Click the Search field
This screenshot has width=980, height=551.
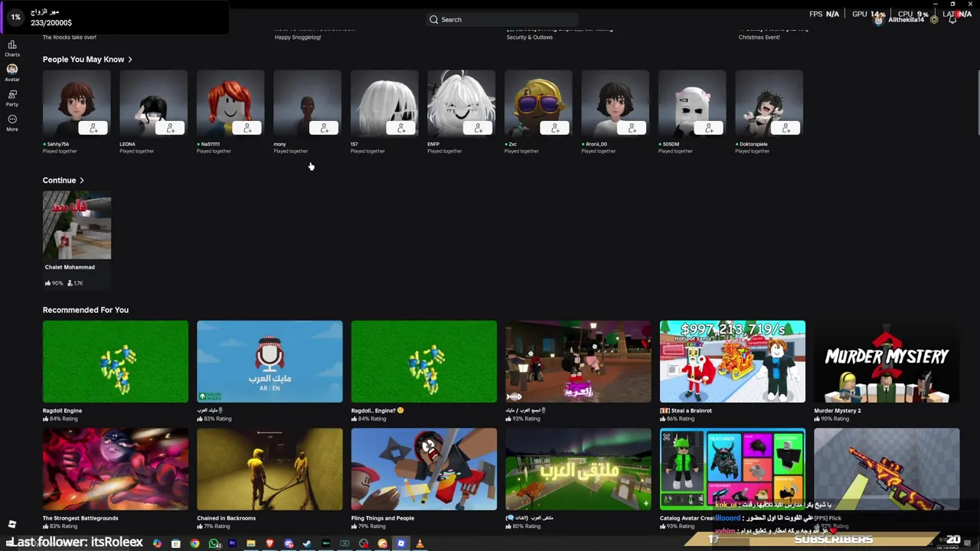501,19
